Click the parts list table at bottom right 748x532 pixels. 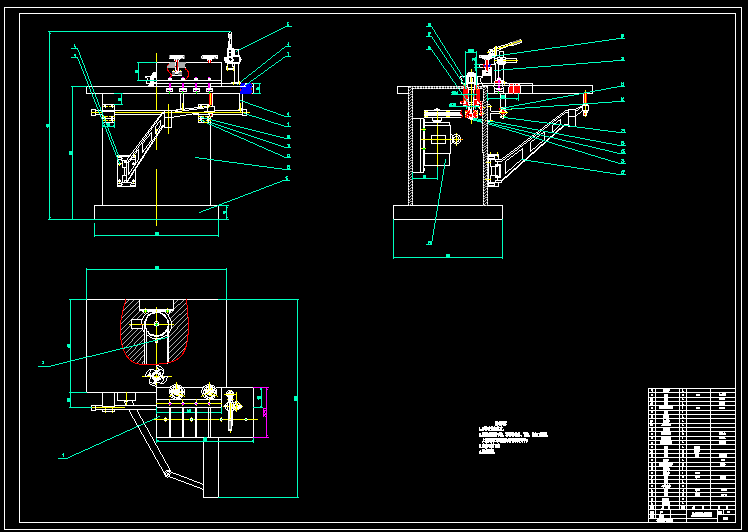click(691, 455)
